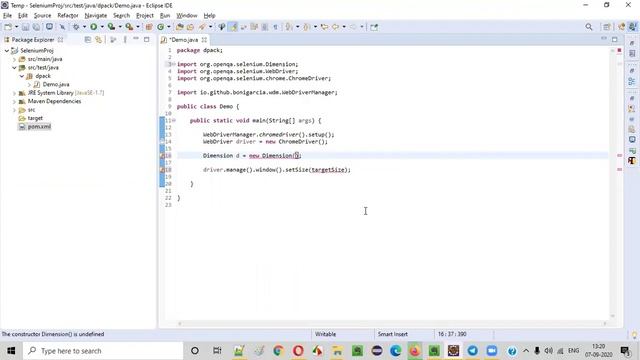
Task: Click the External Tools run icon
Action: [129, 27]
